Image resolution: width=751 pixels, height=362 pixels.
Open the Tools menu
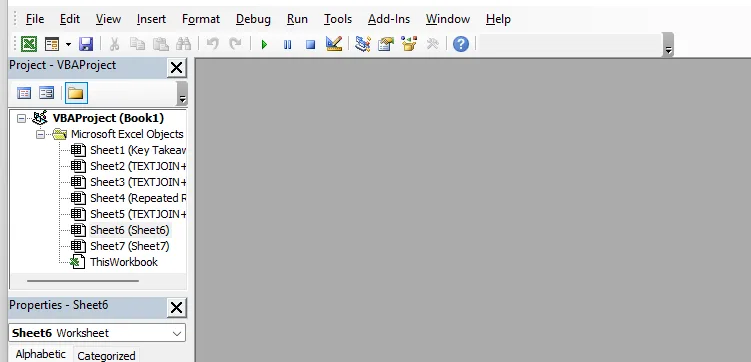pyautogui.click(x=338, y=19)
